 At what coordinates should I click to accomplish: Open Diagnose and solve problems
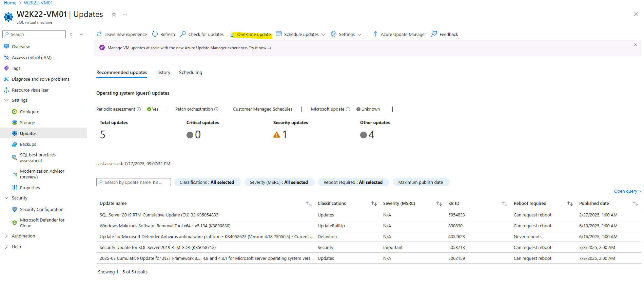[x=40, y=79]
